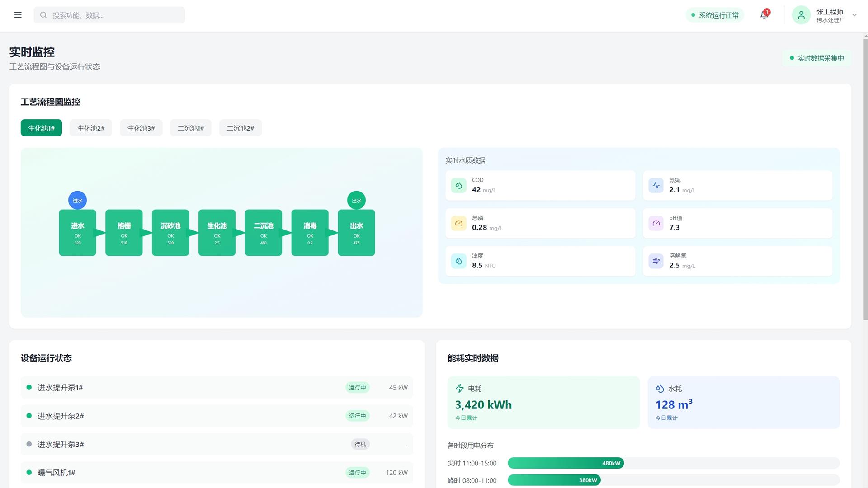Viewport: 868px width, 488px height.
Task: Click the 尖时 480kW usage bar
Action: pyautogui.click(x=566, y=463)
